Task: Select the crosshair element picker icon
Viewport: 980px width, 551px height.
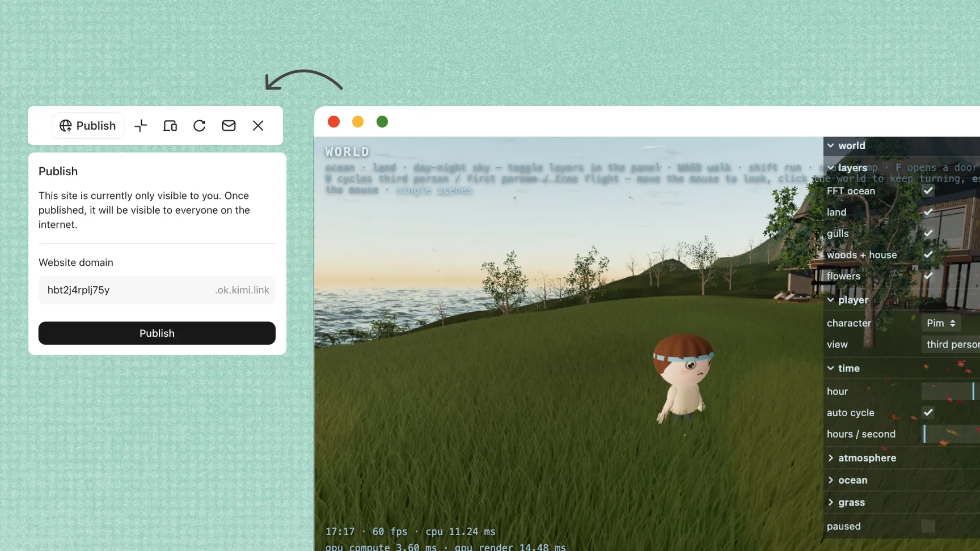Action: 141,126
